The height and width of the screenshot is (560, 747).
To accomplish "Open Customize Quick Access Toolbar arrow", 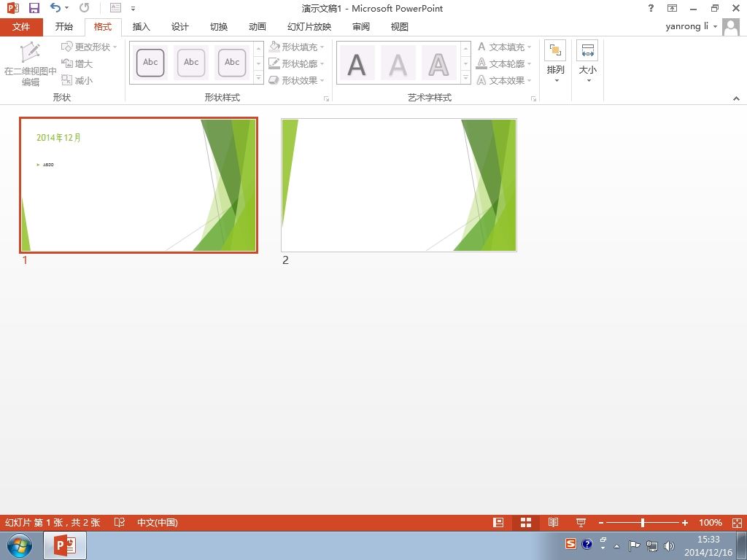I will coord(133,9).
